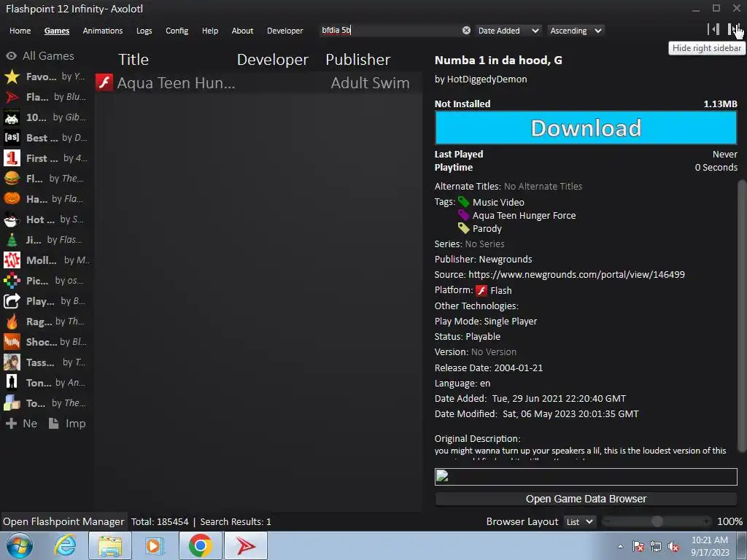Image resolution: width=747 pixels, height=560 pixels.
Task: Open the Developer tab
Action: click(285, 31)
